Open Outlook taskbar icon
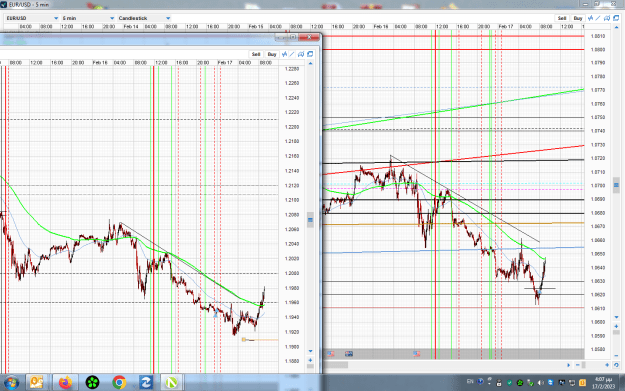 coord(37,383)
